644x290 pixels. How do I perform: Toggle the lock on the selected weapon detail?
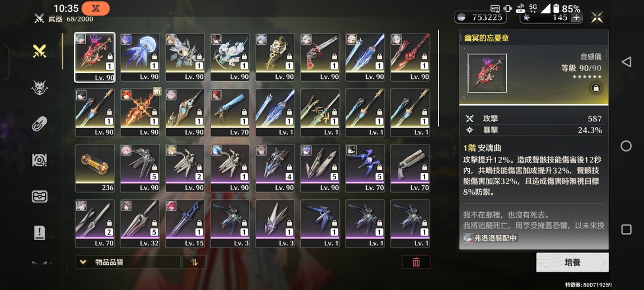coord(596,87)
